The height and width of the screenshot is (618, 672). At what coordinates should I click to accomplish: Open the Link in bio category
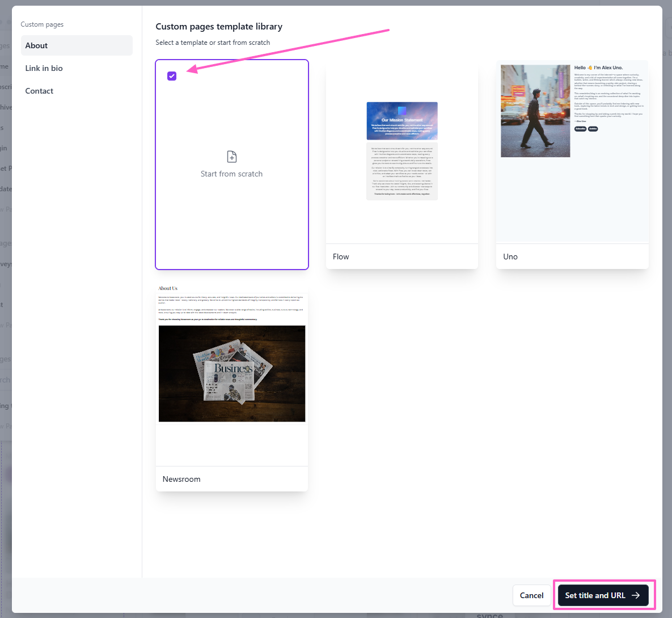pyautogui.click(x=44, y=68)
